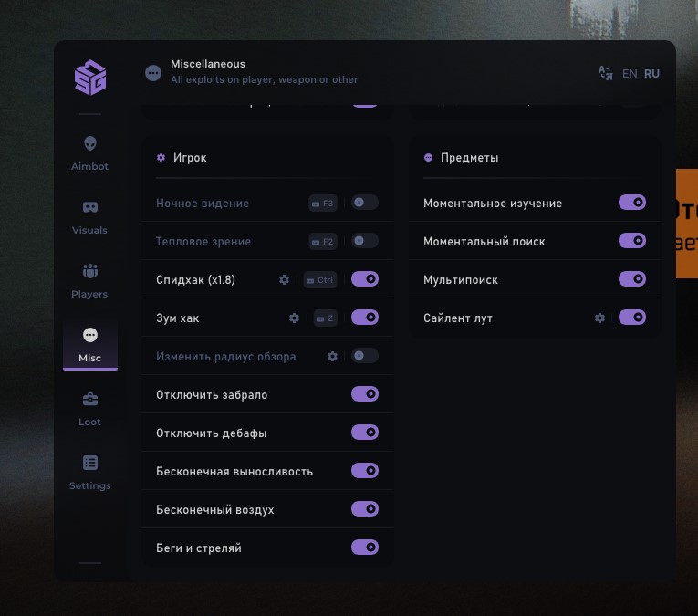
Task: Click the logo in the top-left corner
Action: pos(90,78)
